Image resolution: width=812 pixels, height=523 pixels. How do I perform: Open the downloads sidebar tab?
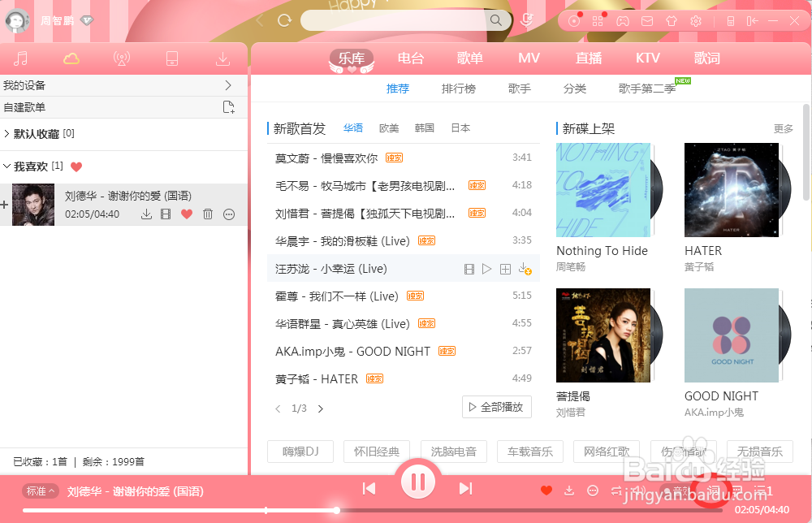tap(222, 58)
